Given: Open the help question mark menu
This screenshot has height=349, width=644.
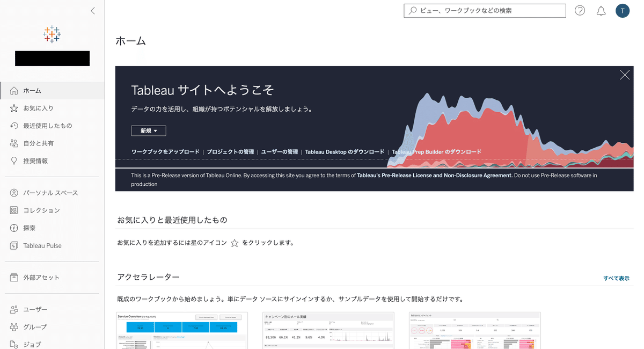Looking at the screenshot, I should pos(580,10).
